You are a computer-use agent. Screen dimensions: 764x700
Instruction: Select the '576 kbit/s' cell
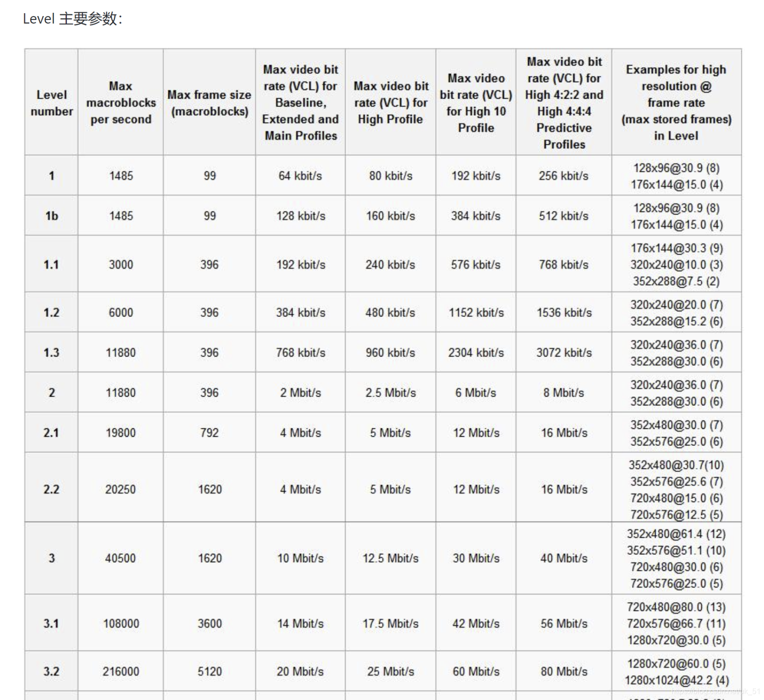tap(476, 265)
